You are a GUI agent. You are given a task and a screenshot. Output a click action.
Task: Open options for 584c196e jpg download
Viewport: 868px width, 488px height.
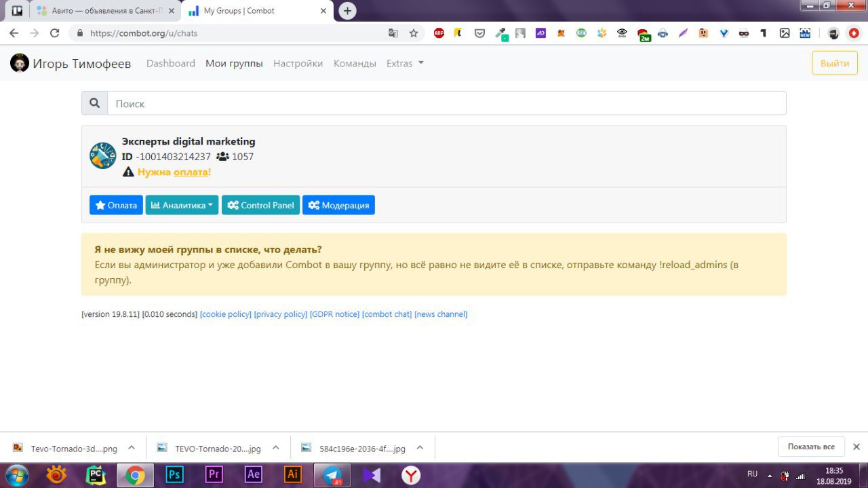pos(420,447)
